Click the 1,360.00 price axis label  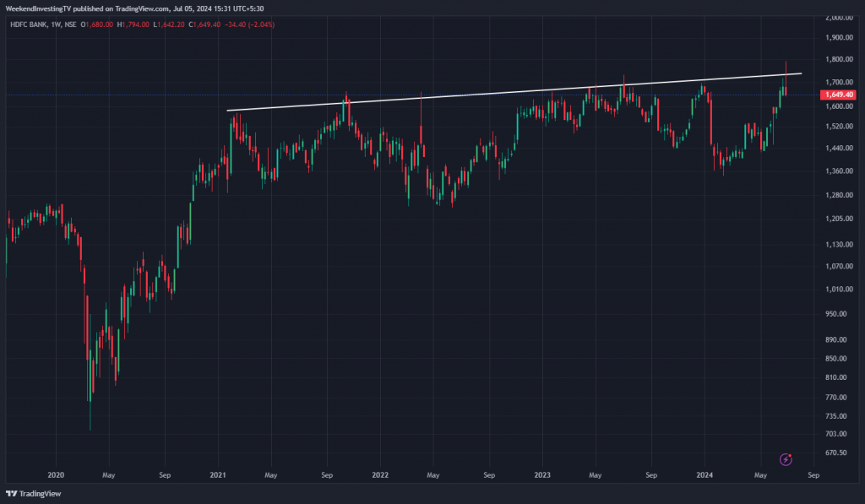point(839,171)
